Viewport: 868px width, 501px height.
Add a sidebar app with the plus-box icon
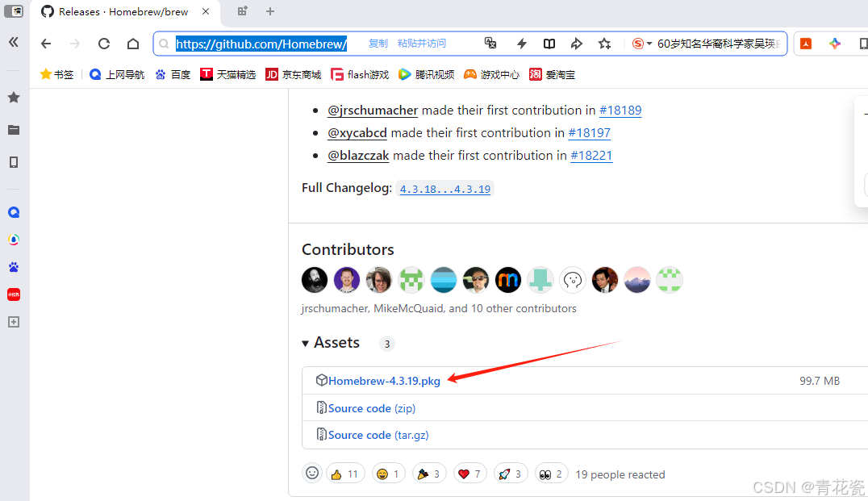[14, 322]
